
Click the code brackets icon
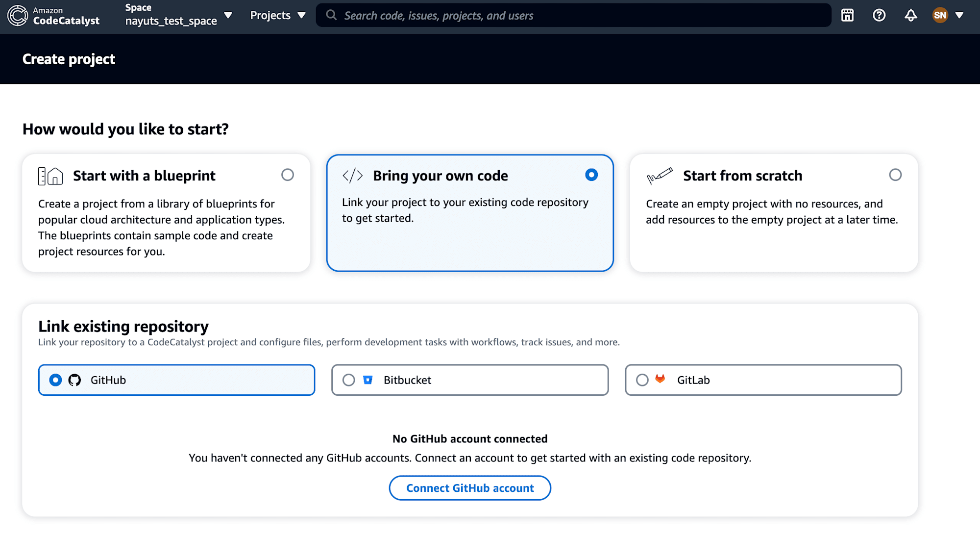pos(353,176)
